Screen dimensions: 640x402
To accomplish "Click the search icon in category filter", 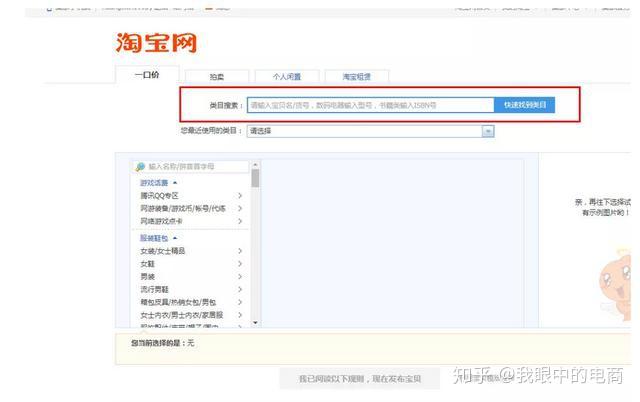I will 140,167.
